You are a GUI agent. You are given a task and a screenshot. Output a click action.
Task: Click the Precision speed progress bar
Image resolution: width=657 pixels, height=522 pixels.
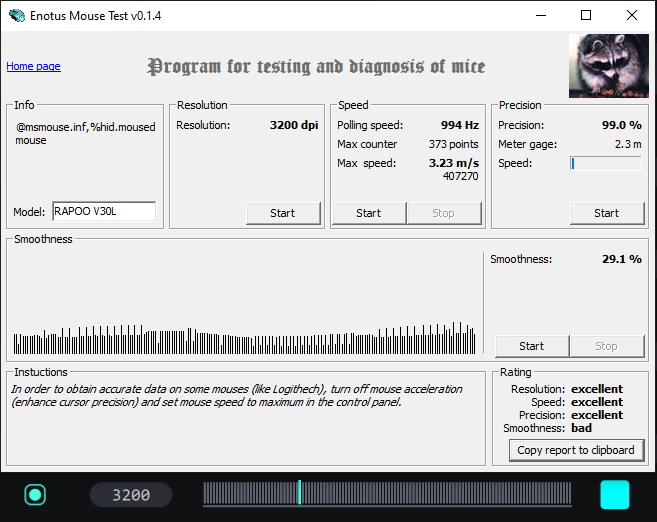(606, 163)
